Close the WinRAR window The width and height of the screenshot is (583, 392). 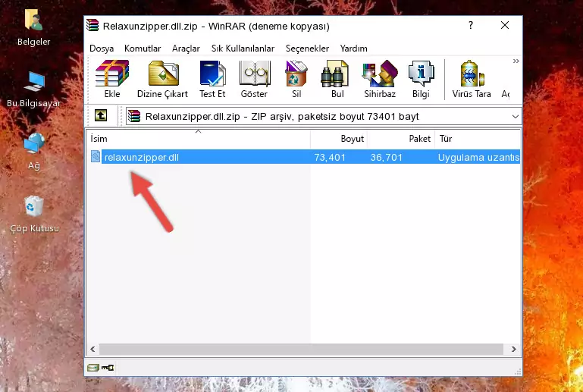pyautogui.click(x=505, y=25)
